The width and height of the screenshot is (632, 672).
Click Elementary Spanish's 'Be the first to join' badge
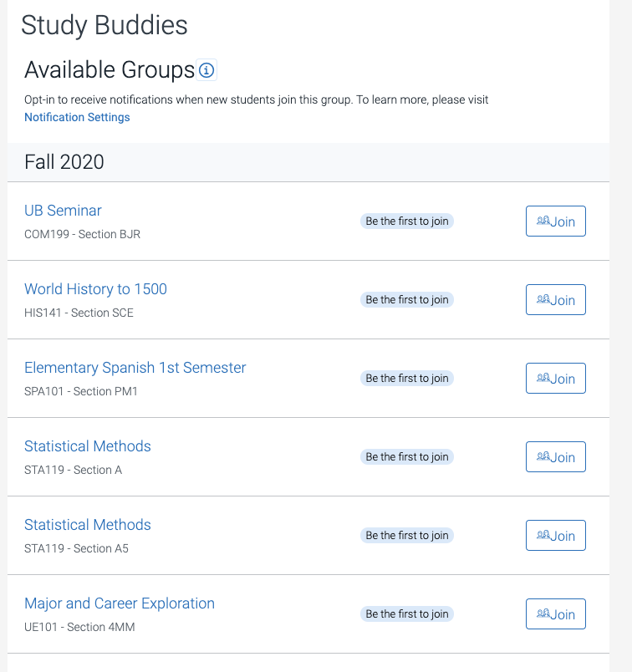click(407, 379)
